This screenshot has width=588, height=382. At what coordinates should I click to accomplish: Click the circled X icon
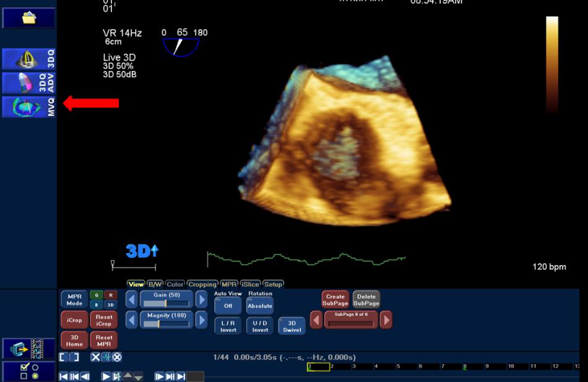click(117, 357)
